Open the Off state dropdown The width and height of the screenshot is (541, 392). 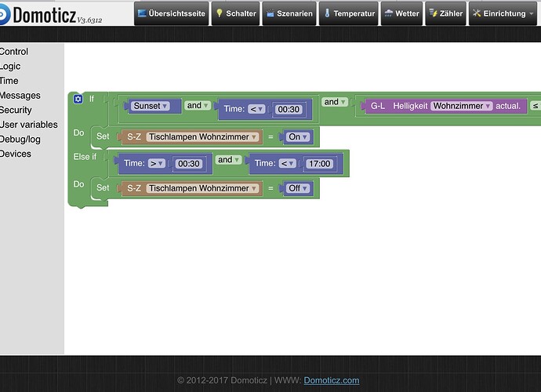tap(298, 188)
